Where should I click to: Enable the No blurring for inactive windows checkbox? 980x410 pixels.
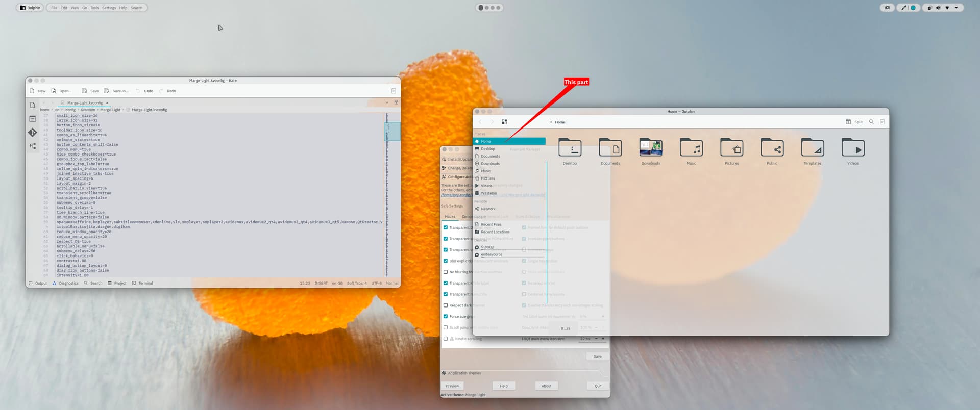point(446,272)
